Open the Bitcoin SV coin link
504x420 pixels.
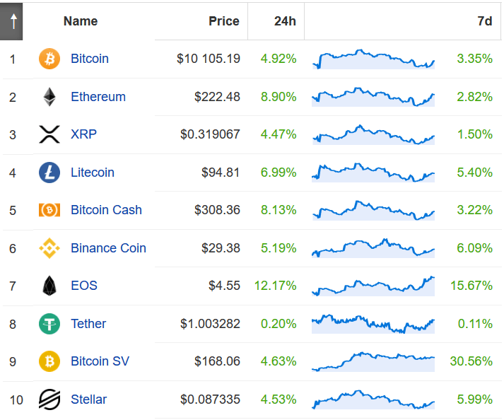click(100, 361)
